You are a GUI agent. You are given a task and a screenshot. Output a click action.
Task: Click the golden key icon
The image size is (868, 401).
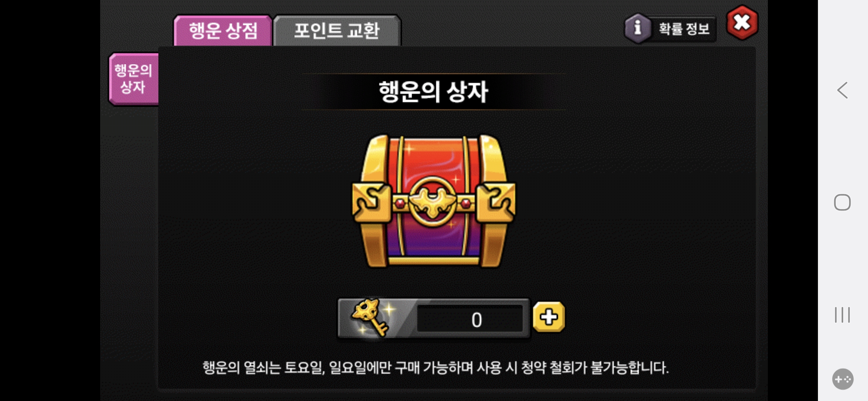pyautogui.click(x=370, y=317)
